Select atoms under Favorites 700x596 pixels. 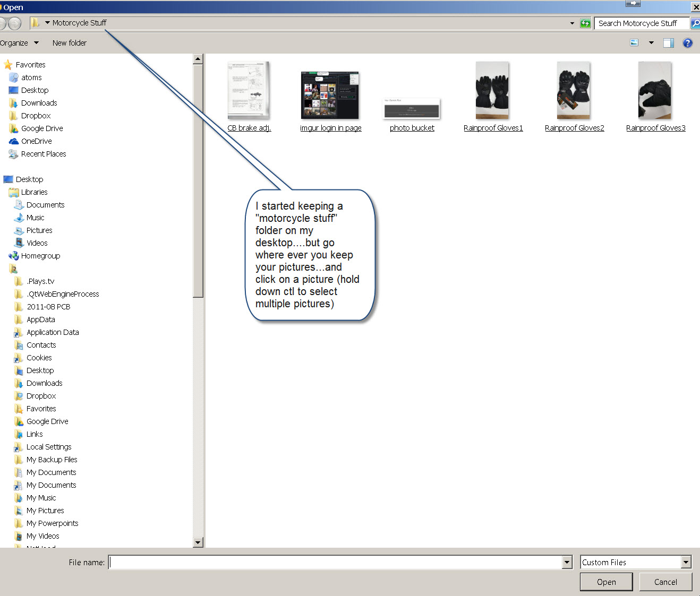[31, 77]
